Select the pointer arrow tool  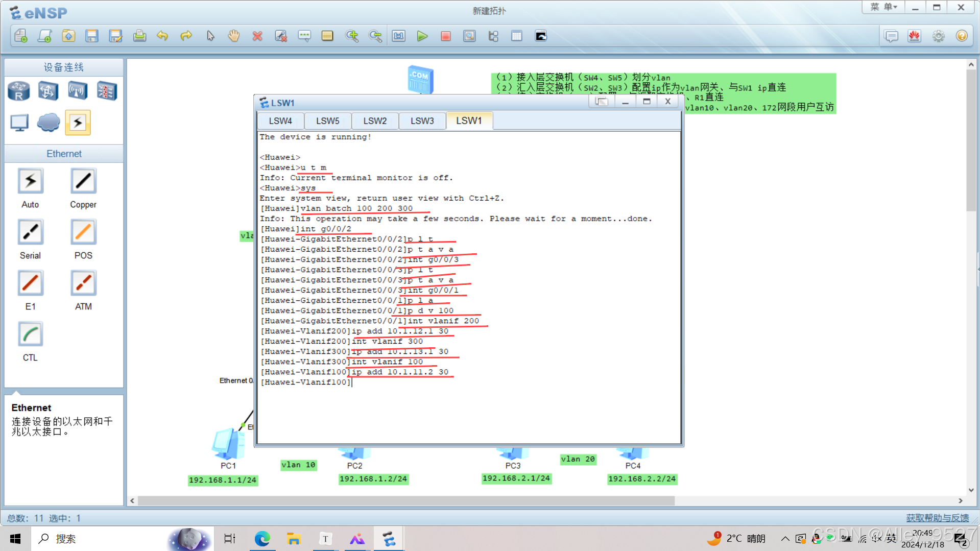click(210, 36)
